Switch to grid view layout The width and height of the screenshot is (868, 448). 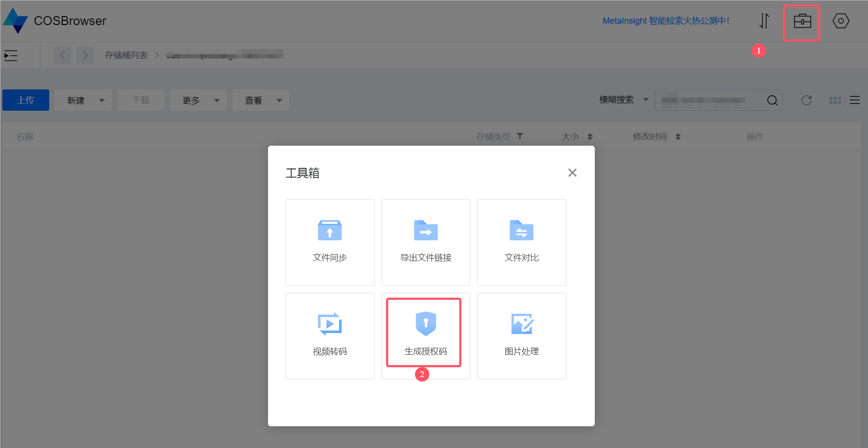[835, 100]
